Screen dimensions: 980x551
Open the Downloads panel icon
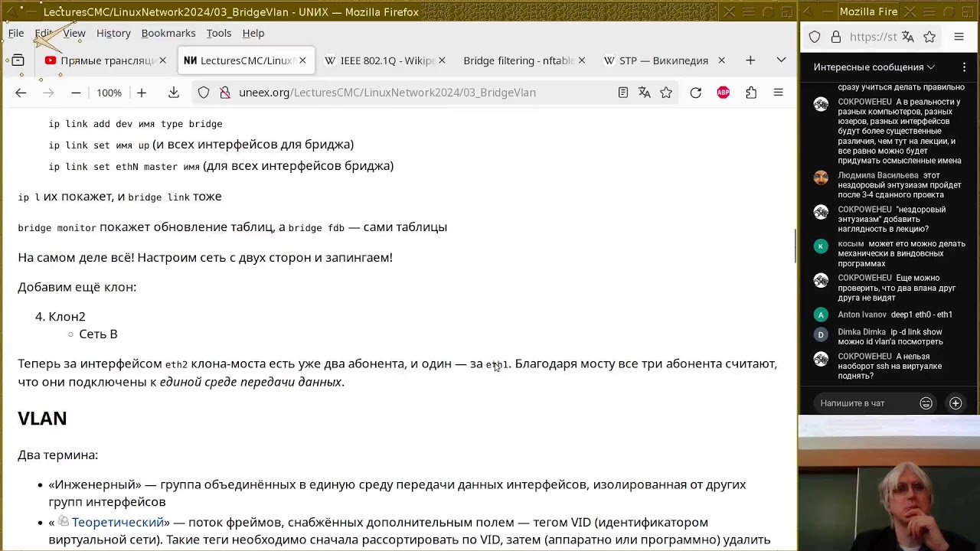[174, 93]
